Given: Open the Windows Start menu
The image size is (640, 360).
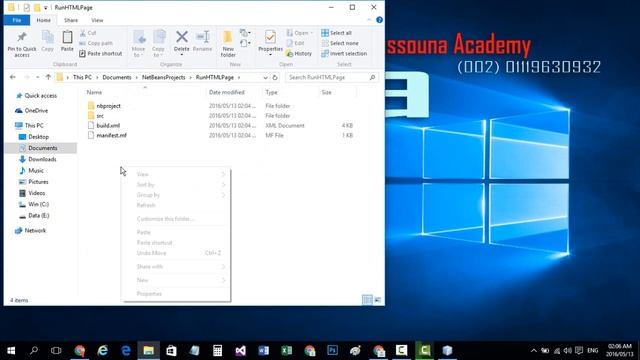Looking at the screenshot, I should (x=11, y=351).
